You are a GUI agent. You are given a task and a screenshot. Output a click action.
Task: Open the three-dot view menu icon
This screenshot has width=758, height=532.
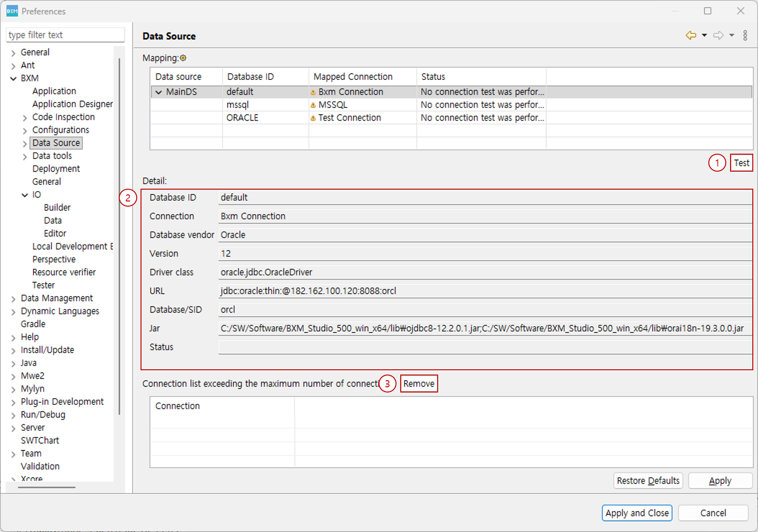tap(745, 35)
